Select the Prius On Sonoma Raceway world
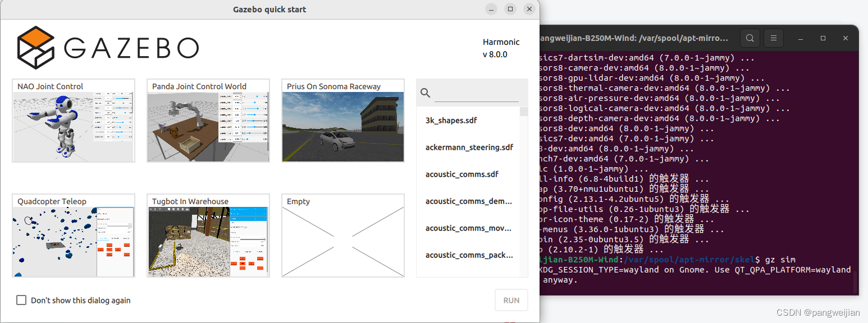Screen dimensions: 868x323 (343, 121)
